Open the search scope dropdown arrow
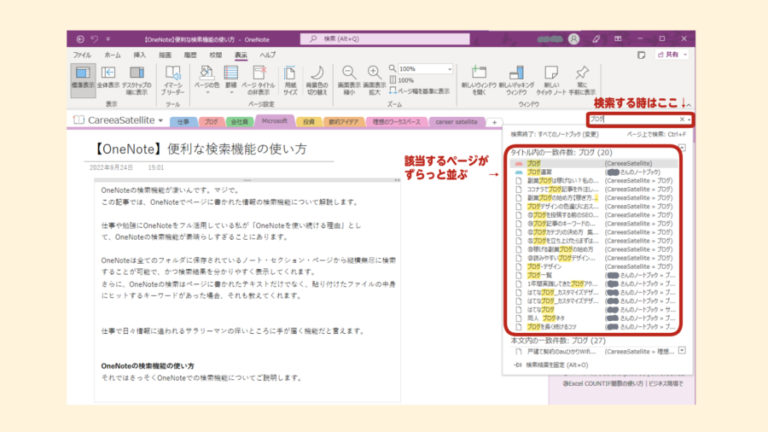Screen dimensions: 768x432 pyautogui.click(x=690, y=119)
